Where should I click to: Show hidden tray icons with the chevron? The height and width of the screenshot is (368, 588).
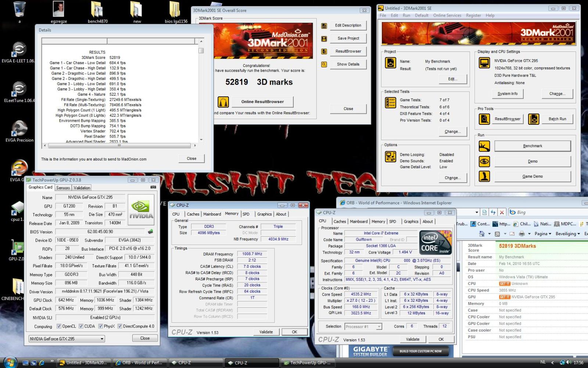pyautogui.click(x=552, y=362)
